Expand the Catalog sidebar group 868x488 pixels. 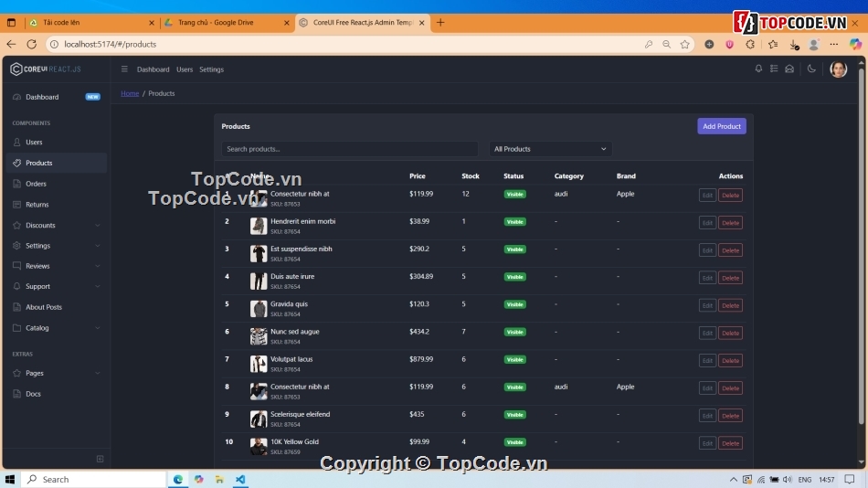(x=56, y=328)
